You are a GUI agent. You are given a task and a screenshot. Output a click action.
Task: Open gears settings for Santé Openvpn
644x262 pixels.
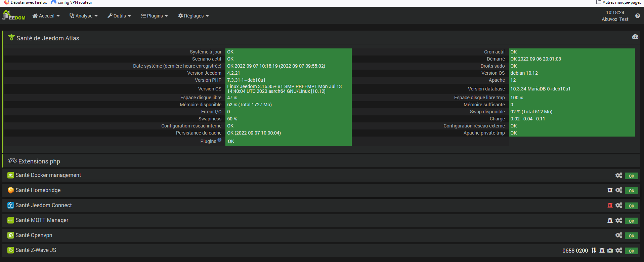tap(619, 235)
